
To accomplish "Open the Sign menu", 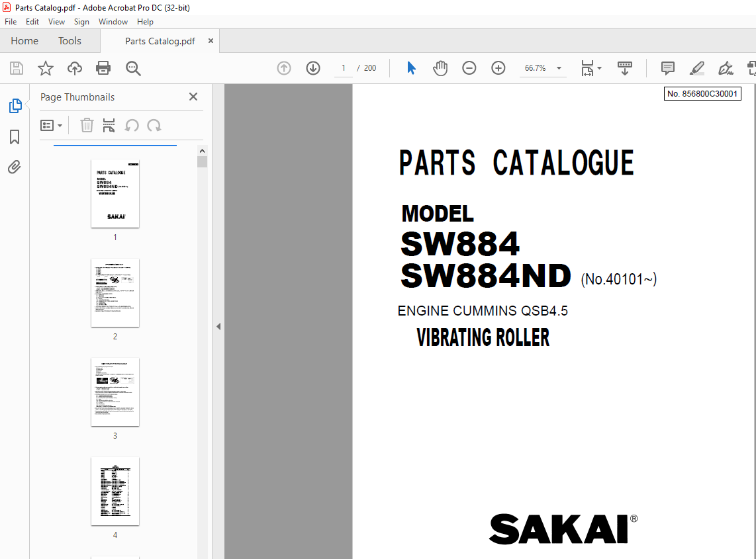I will 81,22.
